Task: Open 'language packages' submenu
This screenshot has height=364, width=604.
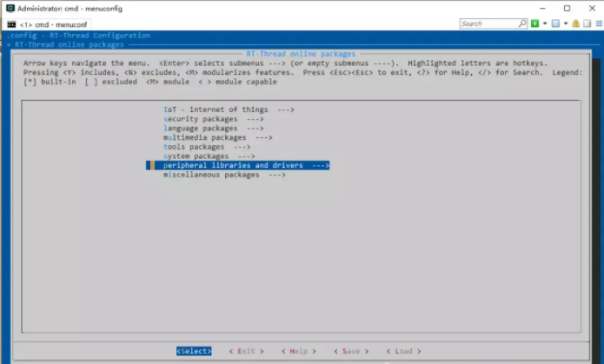Action: click(214, 129)
